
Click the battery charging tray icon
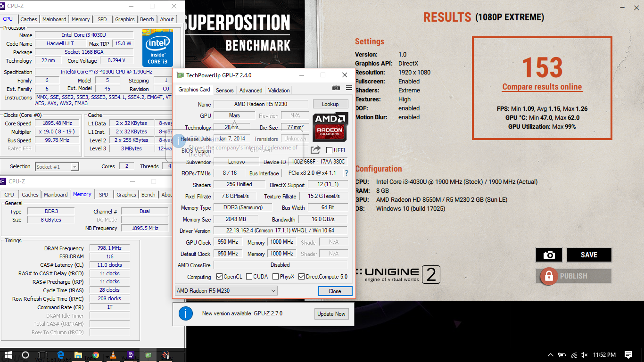pos(562,355)
